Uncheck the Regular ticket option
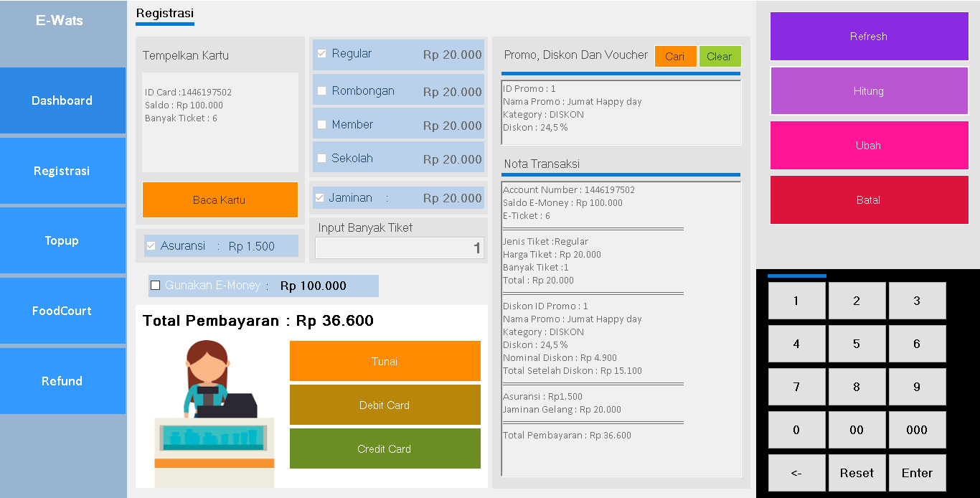Screen dimensions: 980x498 point(321,52)
